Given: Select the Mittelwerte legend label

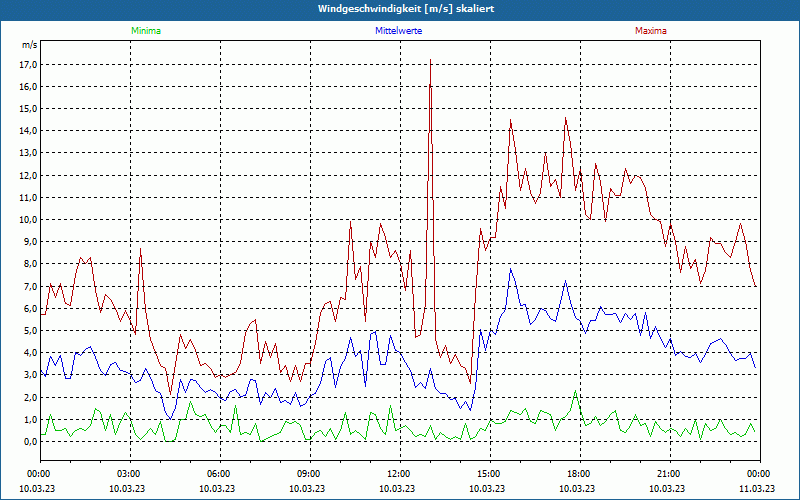Looking at the screenshot, I should tap(398, 31).
